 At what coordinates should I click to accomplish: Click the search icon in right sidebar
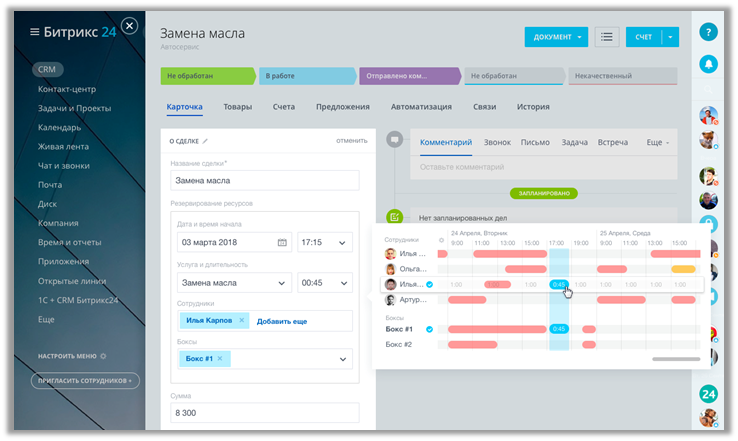point(708,90)
